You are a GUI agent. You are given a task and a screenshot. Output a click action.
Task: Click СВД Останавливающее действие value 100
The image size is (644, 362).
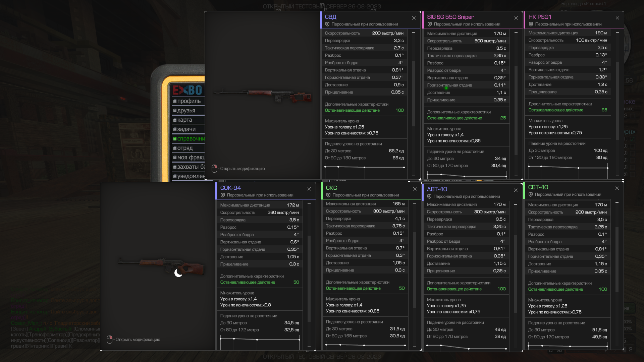pyautogui.click(x=399, y=110)
